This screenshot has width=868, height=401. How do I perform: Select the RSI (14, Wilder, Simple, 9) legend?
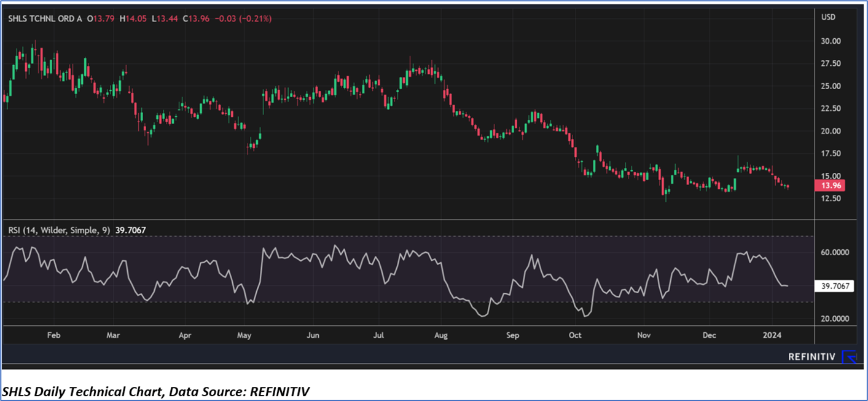click(x=59, y=231)
